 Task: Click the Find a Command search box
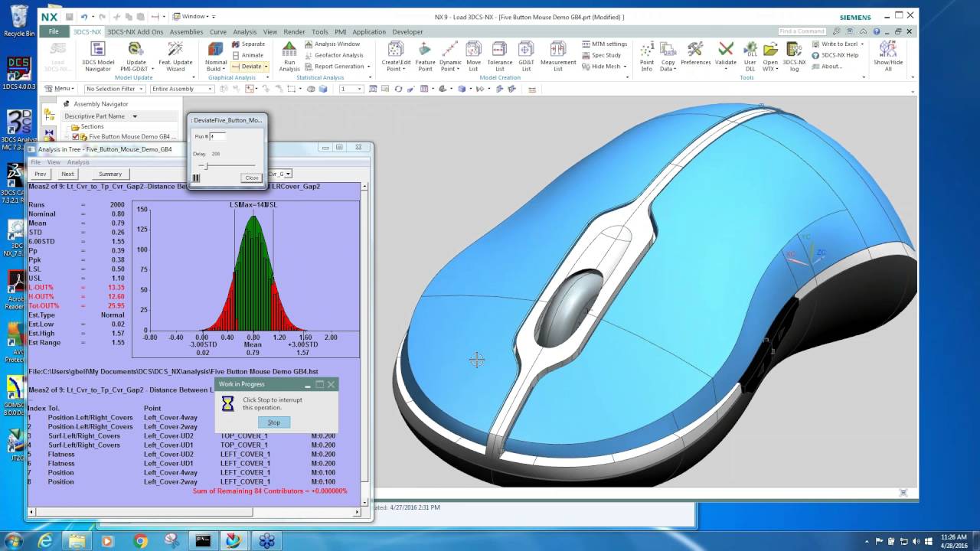[x=802, y=31]
